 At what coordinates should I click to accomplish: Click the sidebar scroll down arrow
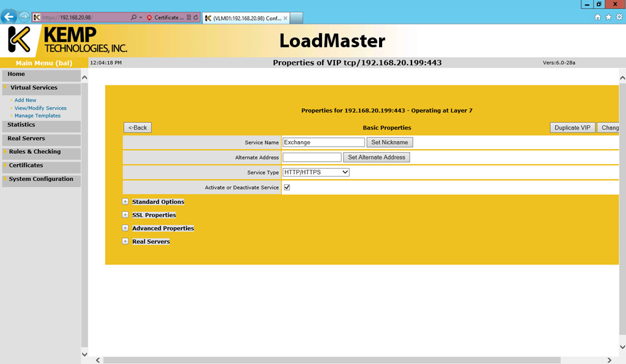point(84,354)
